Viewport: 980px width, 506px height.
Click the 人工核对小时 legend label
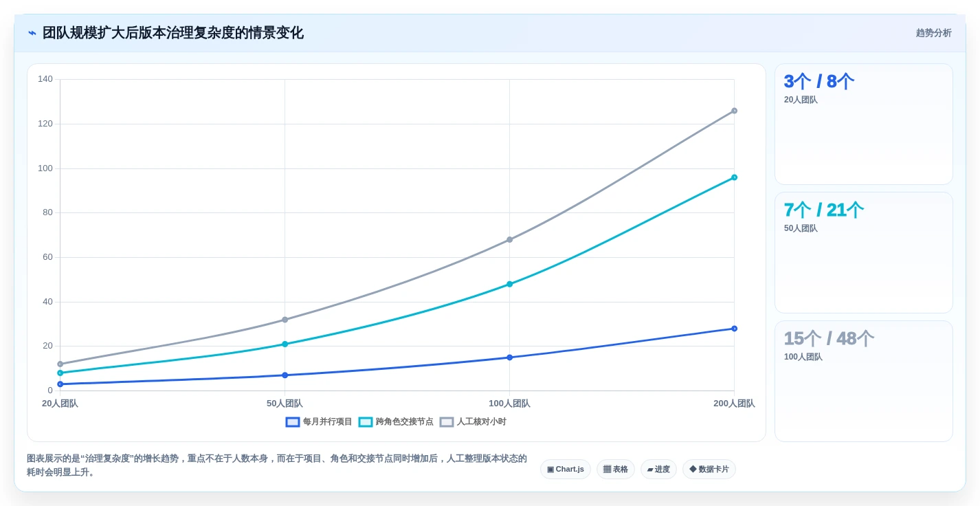click(x=481, y=422)
